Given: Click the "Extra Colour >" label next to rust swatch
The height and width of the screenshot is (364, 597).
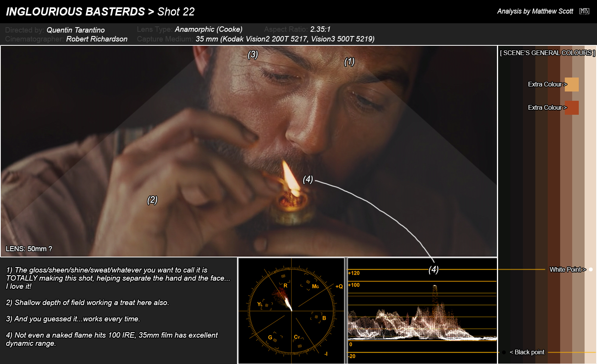Looking at the screenshot, I should pyautogui.click(x=547, y=107).
